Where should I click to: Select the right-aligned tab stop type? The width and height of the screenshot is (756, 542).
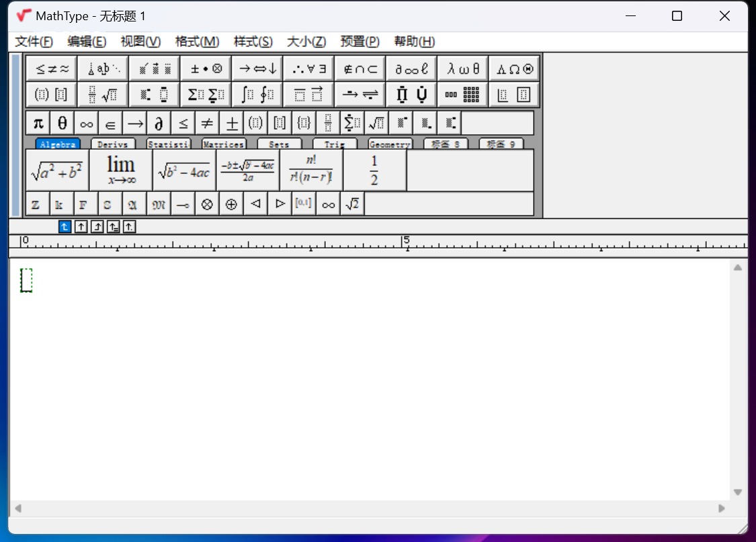(97, 226)
